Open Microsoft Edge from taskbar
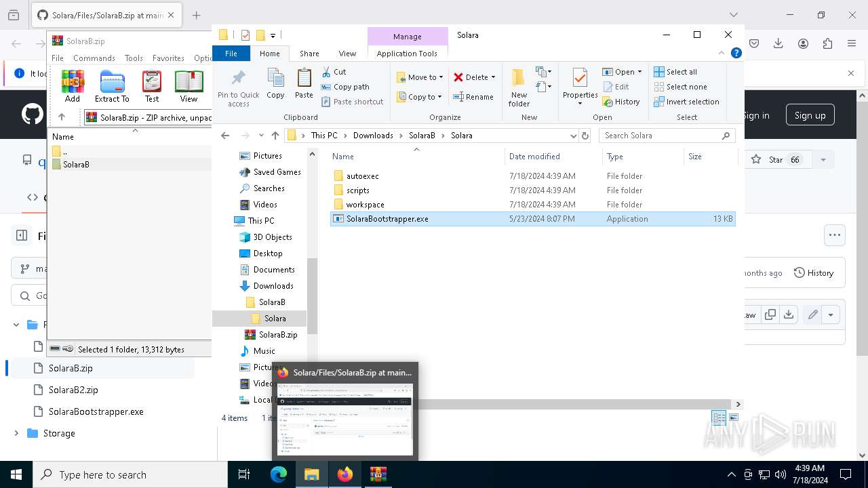 coord(279,475)
